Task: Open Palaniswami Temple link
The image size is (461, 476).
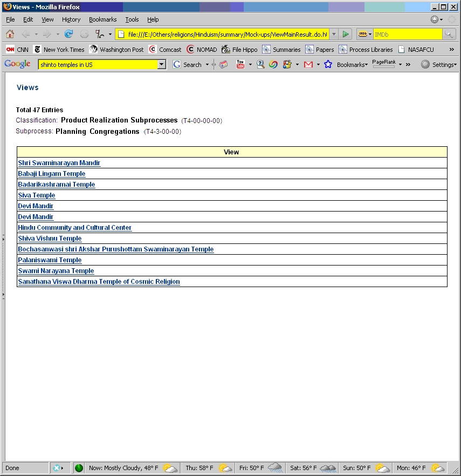Action: pyautogui.click(x=50, y=260)
